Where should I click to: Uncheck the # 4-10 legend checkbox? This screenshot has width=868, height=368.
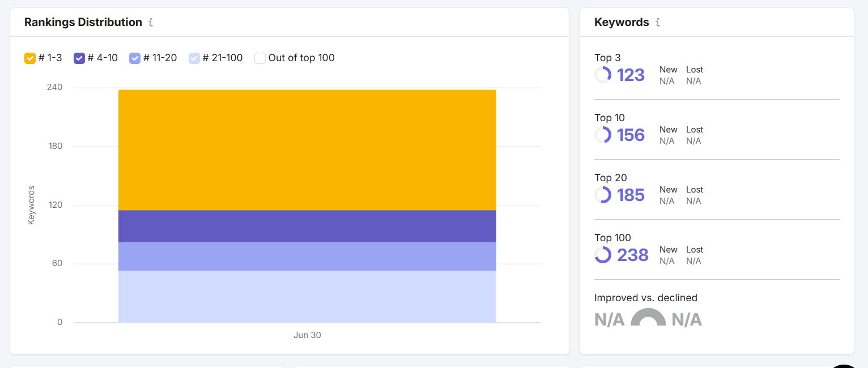coord(79,58)
